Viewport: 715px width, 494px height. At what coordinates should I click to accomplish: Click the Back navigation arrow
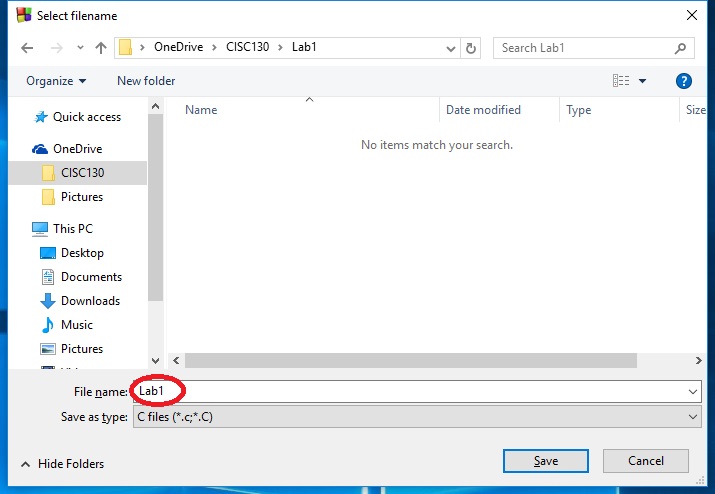(27, 48)
